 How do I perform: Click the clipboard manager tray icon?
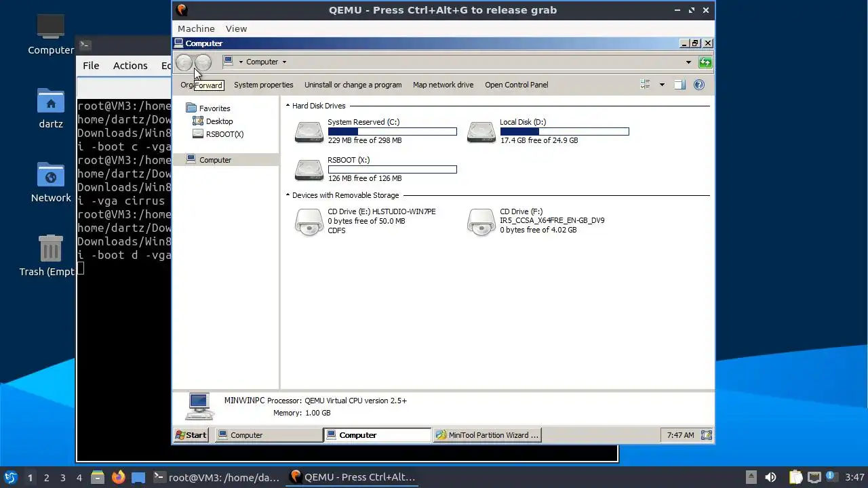pyautogui.click(x=795, y=477)
